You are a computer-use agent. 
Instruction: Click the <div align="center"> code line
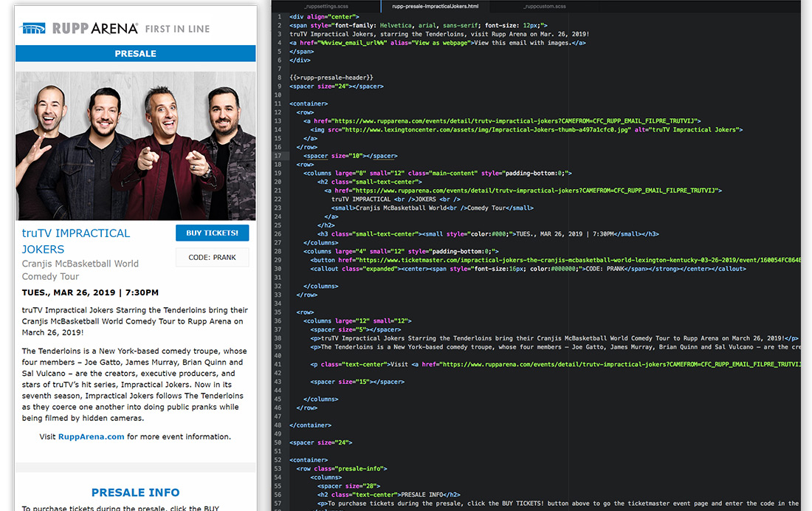[324, 16]
